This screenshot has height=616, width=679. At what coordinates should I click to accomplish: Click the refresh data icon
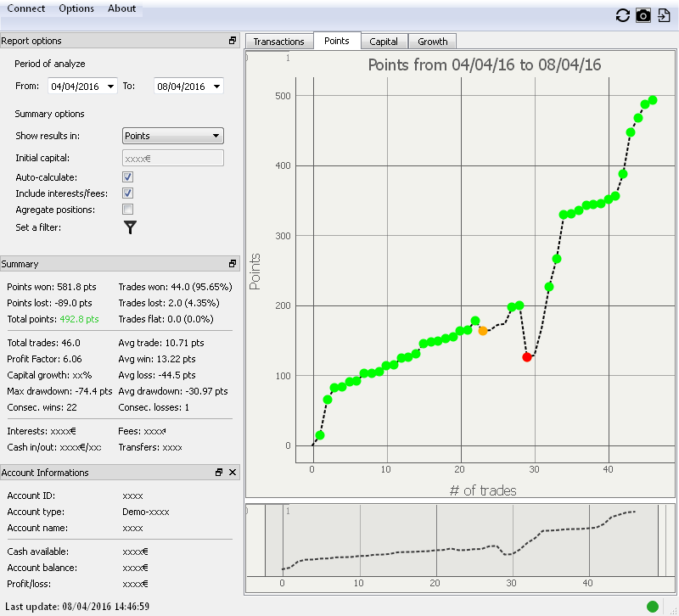coord(623,15)
